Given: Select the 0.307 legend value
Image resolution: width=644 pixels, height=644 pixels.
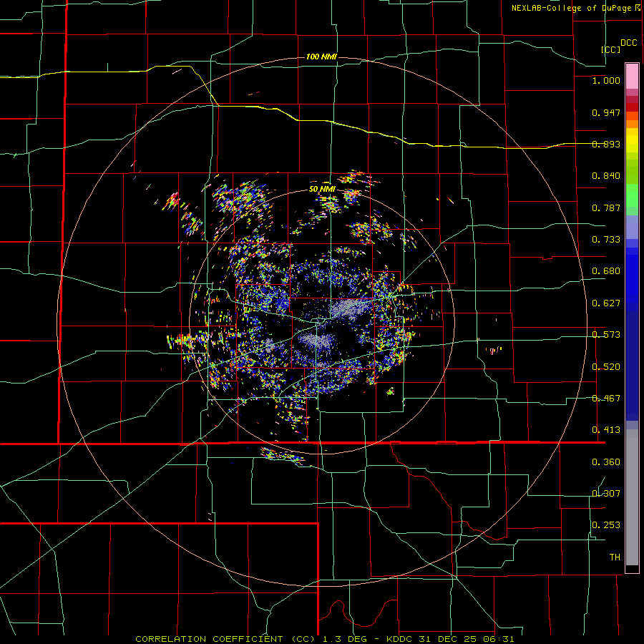Looking at the screenshot, I should click(606, 494).
